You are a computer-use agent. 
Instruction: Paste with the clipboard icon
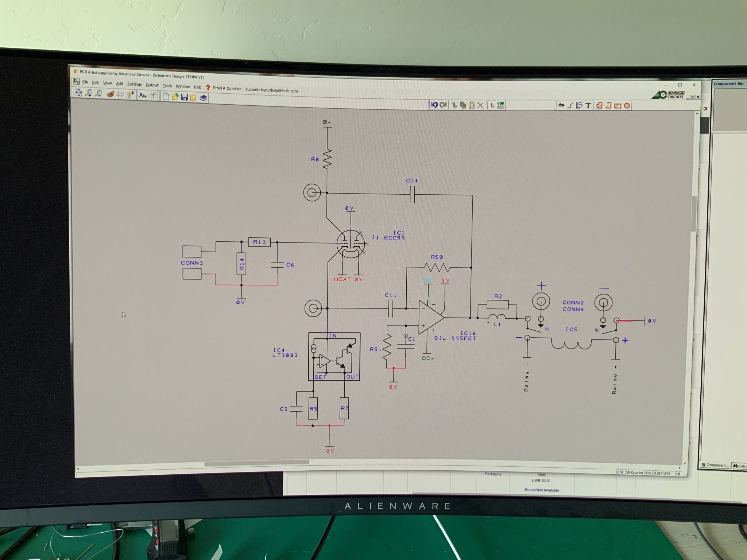pyautogui.click(x=472, y=105)
